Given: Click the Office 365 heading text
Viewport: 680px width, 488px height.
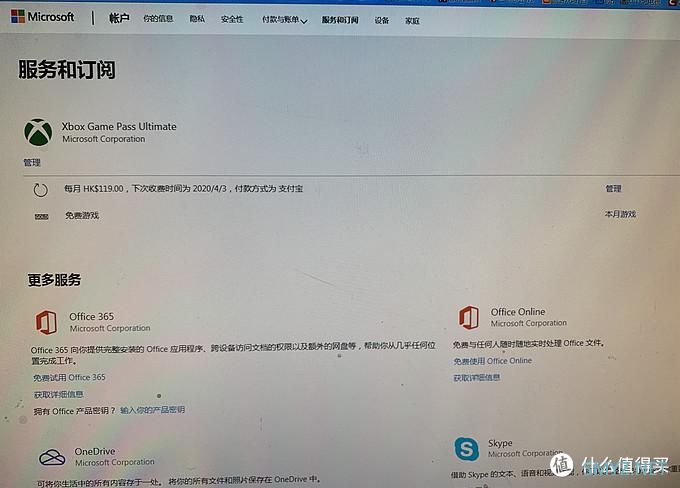Looking at the screenshot, I should pos(92,317).
